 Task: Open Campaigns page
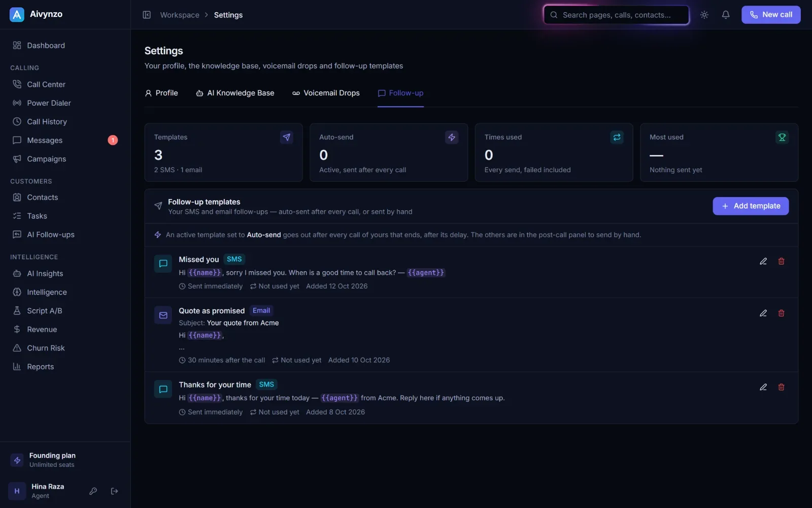[65, 159]
